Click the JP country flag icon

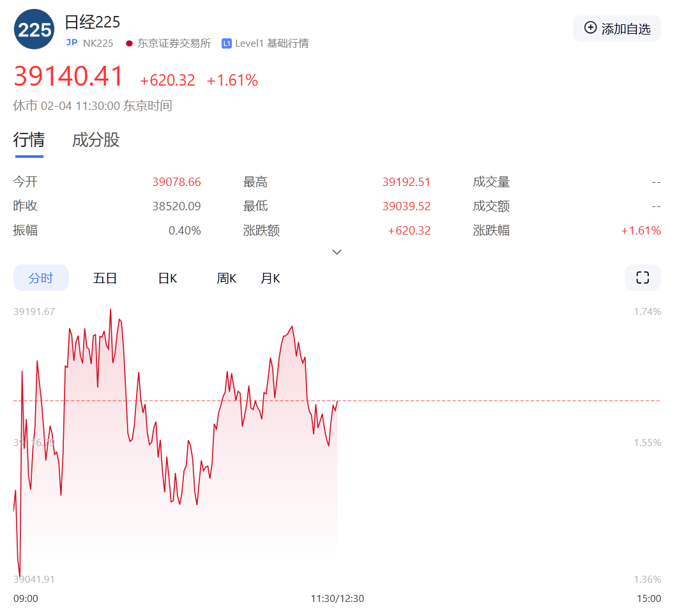70,43
